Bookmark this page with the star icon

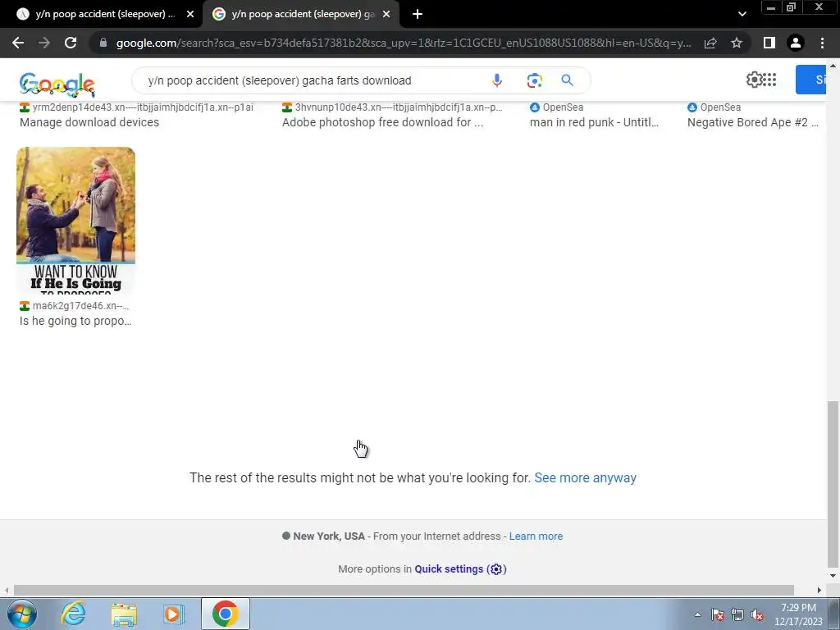tap(737, 43)
